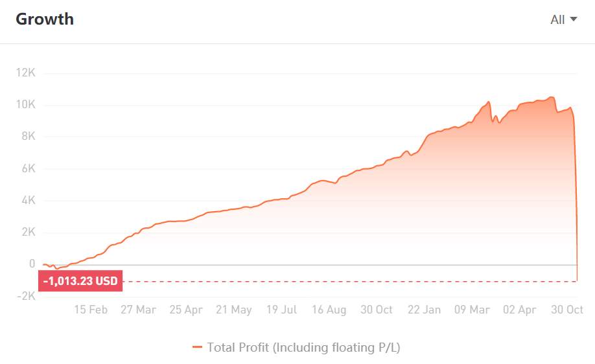Click the 0 baseline axis label

[32, 264]
